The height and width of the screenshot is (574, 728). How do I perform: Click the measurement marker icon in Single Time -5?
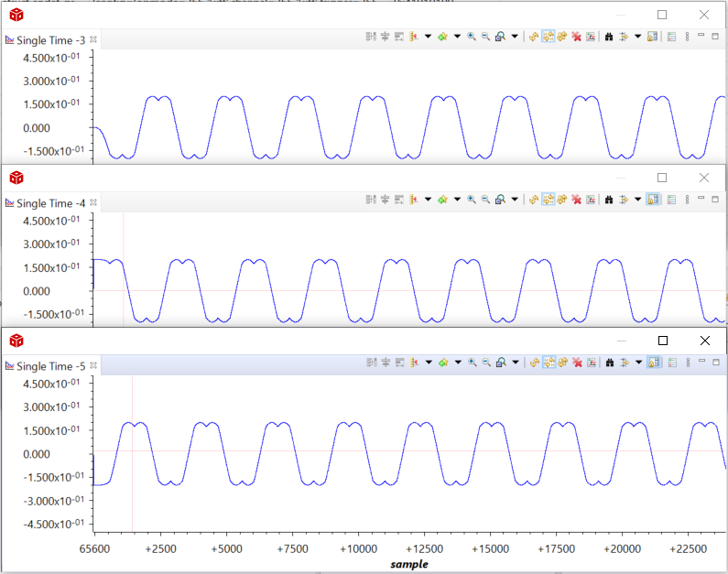(x=414, y=363)
